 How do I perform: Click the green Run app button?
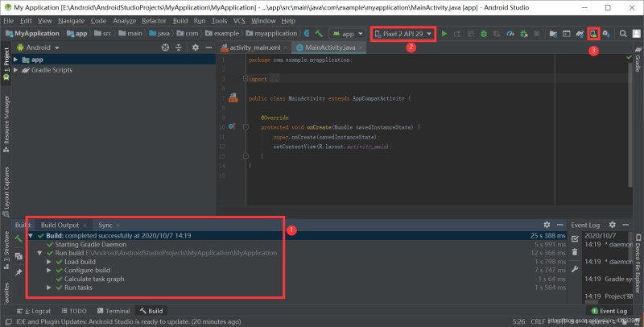(x=444, y=34)
